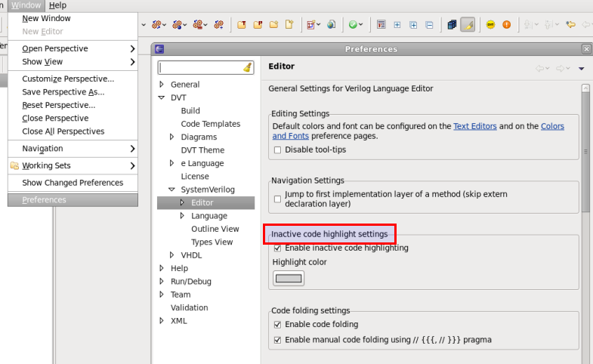Click the globe icon in the toolbar
593x364 pixels.
coord(331,25)
